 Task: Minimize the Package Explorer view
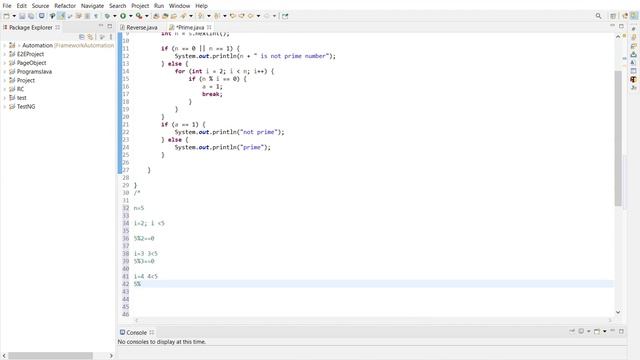(x=101, y=26)
